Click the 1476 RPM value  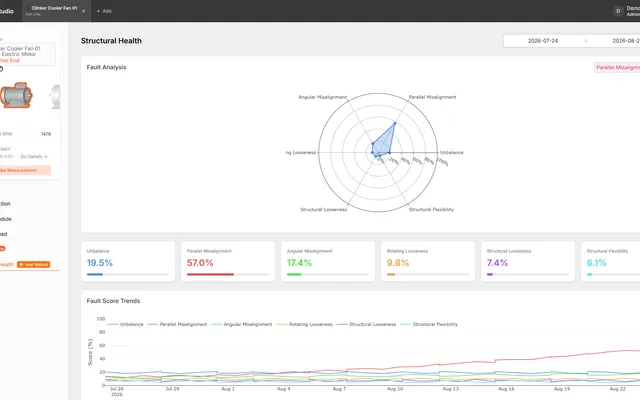coord(46,134)
